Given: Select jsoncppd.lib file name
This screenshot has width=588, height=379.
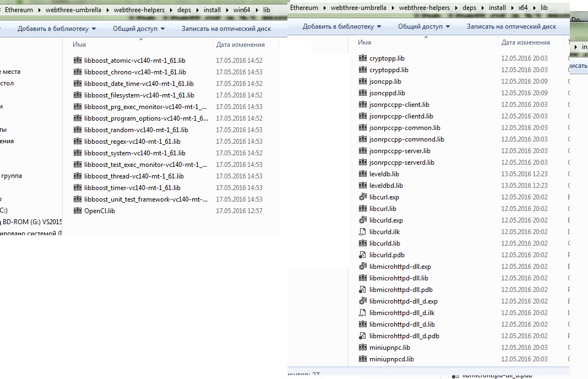Looking at the screenshot, I should point(387,93).
